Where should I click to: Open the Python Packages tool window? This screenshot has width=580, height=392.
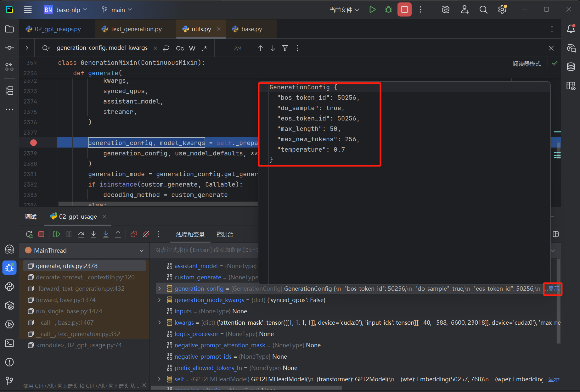click(x=9, y=305)
